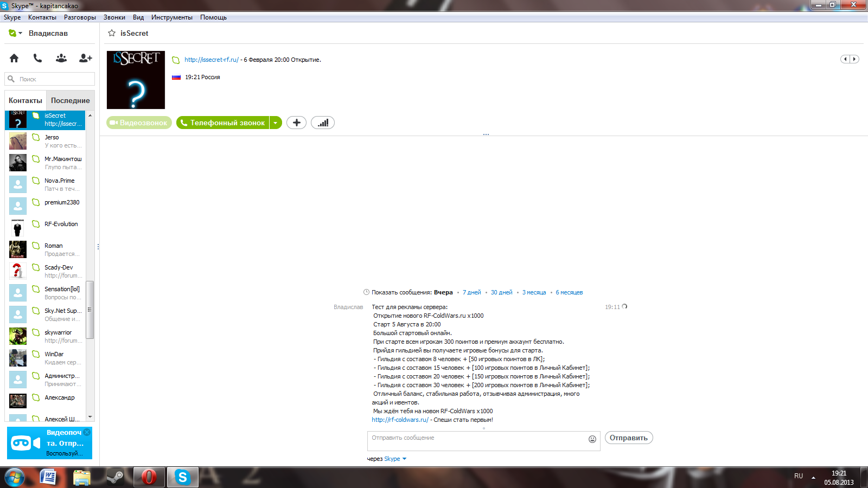Click Roman contact avatar
This screenshot has height=488, width=868.
18,249
